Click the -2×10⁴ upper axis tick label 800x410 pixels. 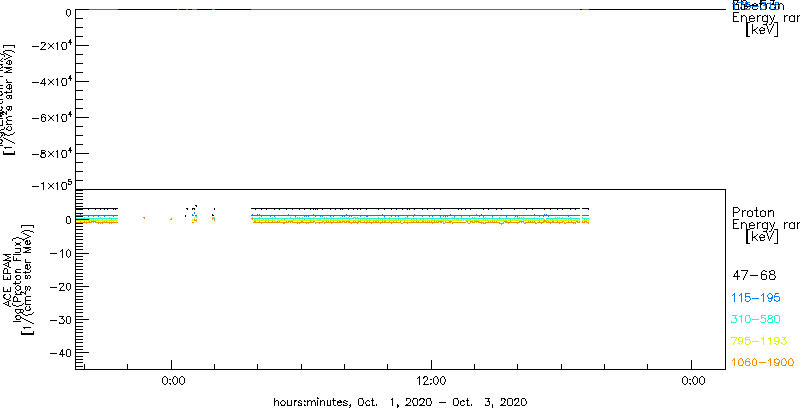click(51, 45)
